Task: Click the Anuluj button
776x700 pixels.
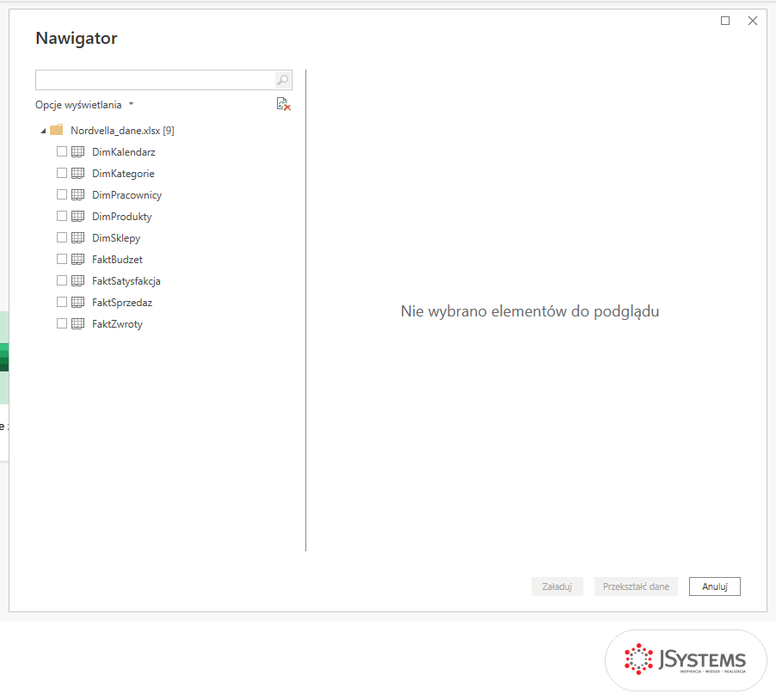Action: [x=715, y=586]
